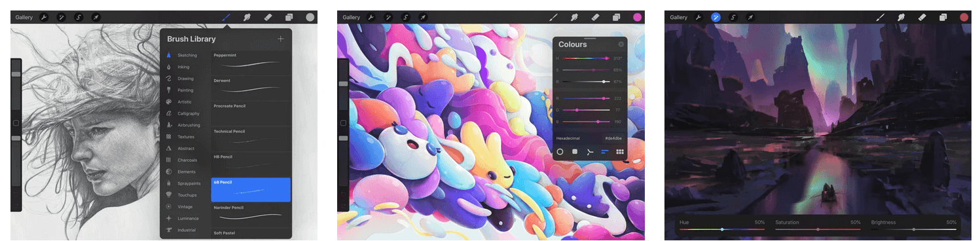
Task: Switch to the Classic square colour tab
Action: click(x=575, y=151)
